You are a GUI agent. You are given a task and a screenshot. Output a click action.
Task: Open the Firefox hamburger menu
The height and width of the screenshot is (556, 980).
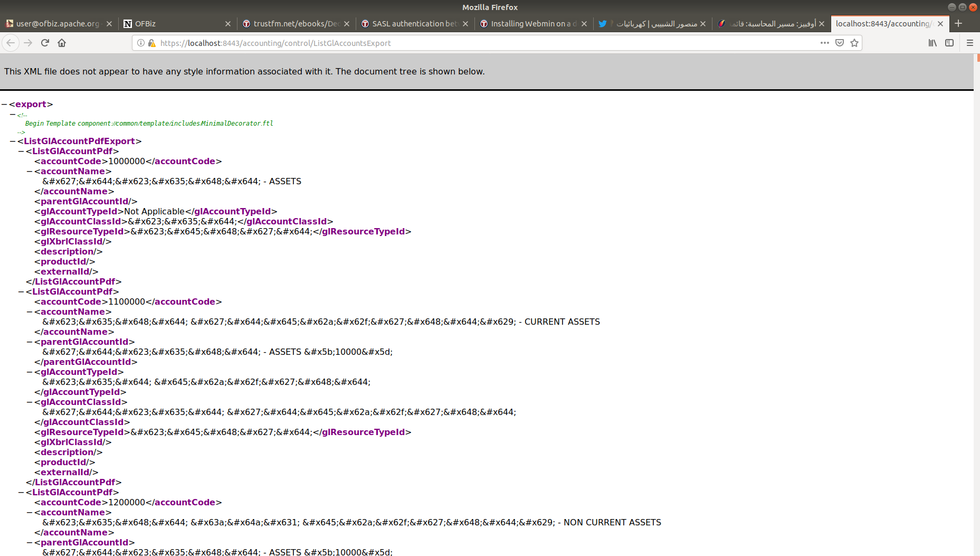(969, 43)
